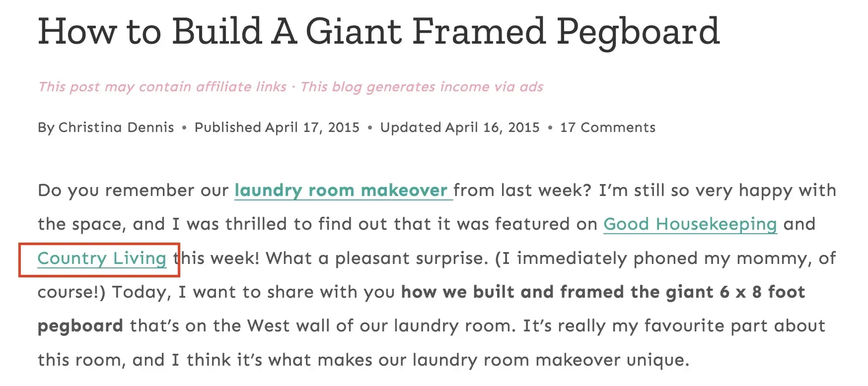
Task: Visit the Country Living link
Action: tap(102, 258)
